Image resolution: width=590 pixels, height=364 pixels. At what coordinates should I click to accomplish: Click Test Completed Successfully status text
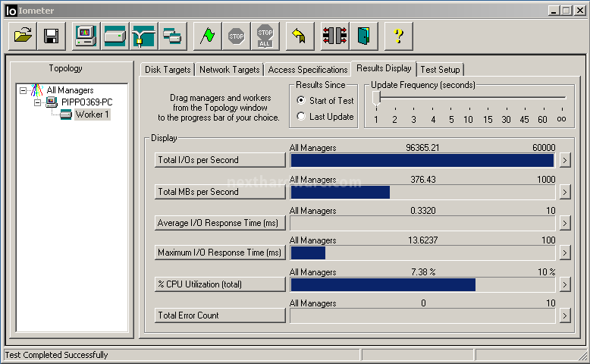point(56,355)
